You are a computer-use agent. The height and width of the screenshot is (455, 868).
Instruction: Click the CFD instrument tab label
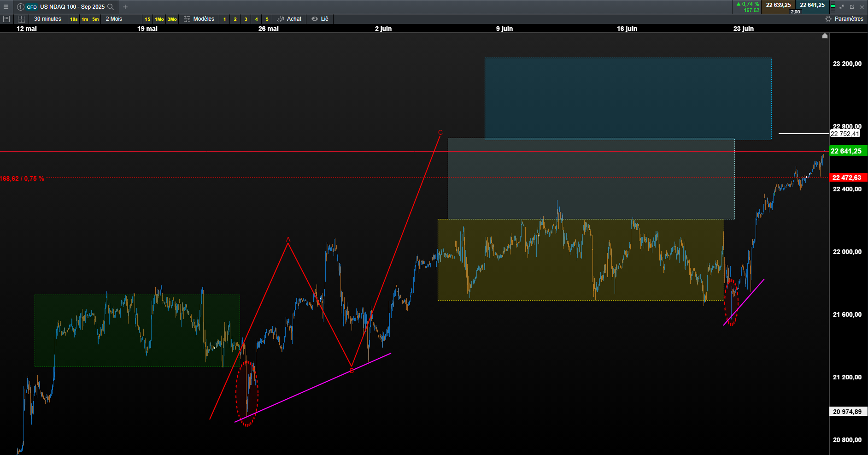click(32, 7)
